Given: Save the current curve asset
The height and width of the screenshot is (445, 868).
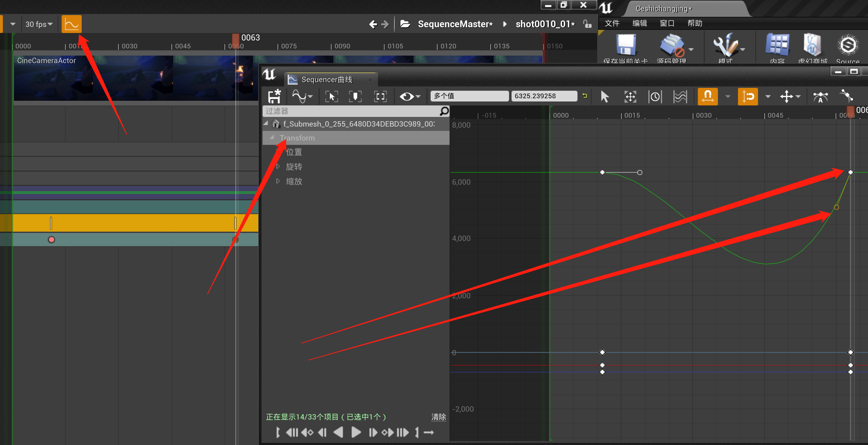Looking at the screenshot, I should coord(275,96).
